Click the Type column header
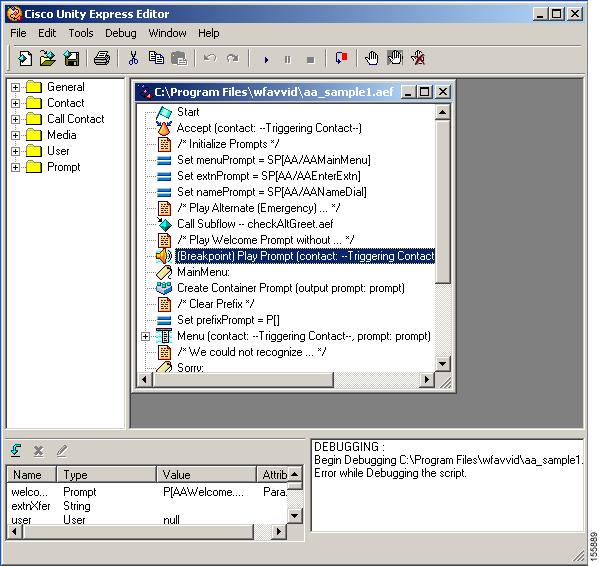The image size is (599, 566). point(107,475)
